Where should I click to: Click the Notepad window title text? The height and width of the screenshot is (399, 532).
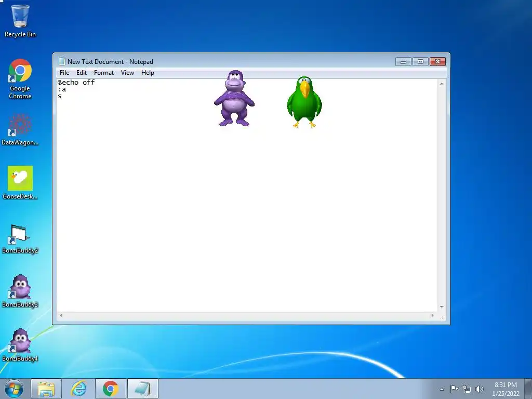tap(110, 62)
